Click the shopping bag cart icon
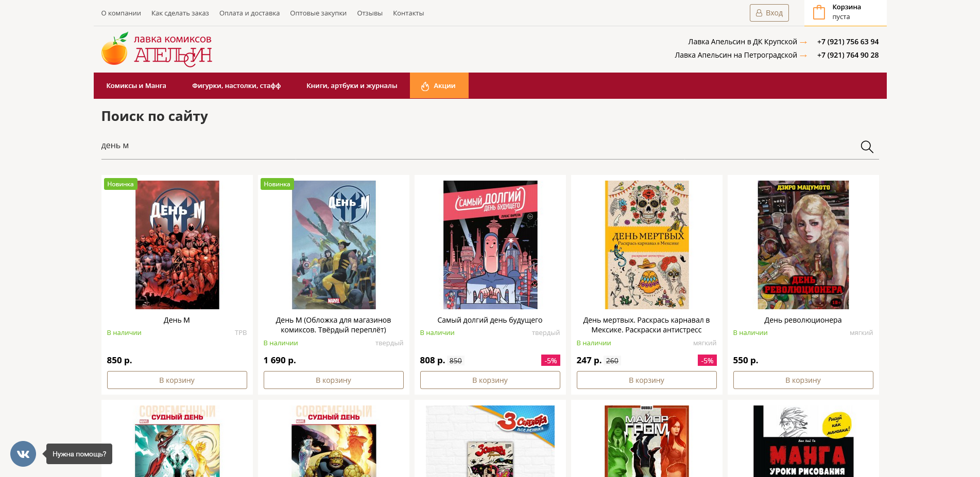980x477 pixels. click(819, 12)
